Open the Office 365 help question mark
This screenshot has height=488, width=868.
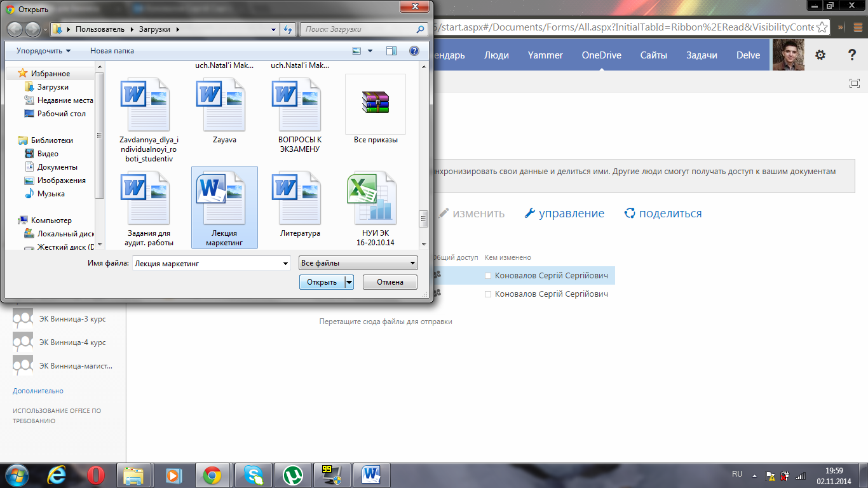[x=852, y=55]
